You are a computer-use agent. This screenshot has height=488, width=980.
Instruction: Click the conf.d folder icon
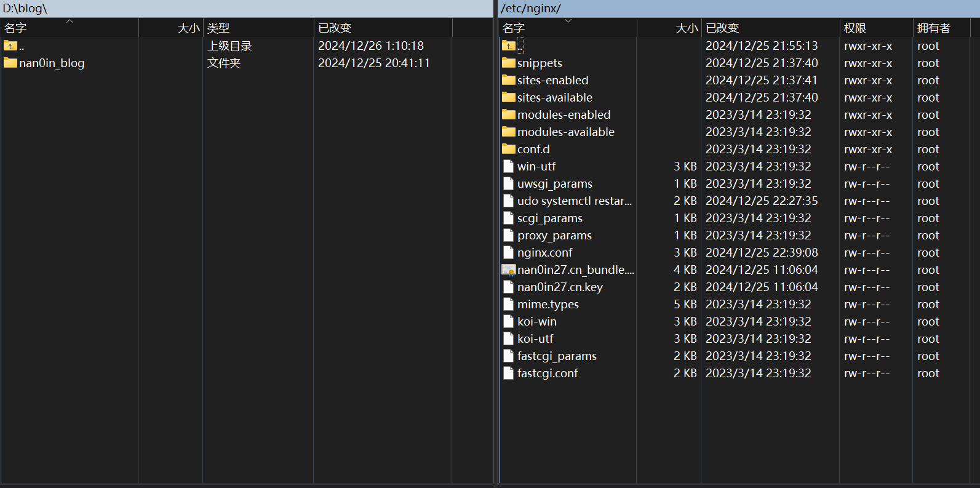[x=508, y=149]
